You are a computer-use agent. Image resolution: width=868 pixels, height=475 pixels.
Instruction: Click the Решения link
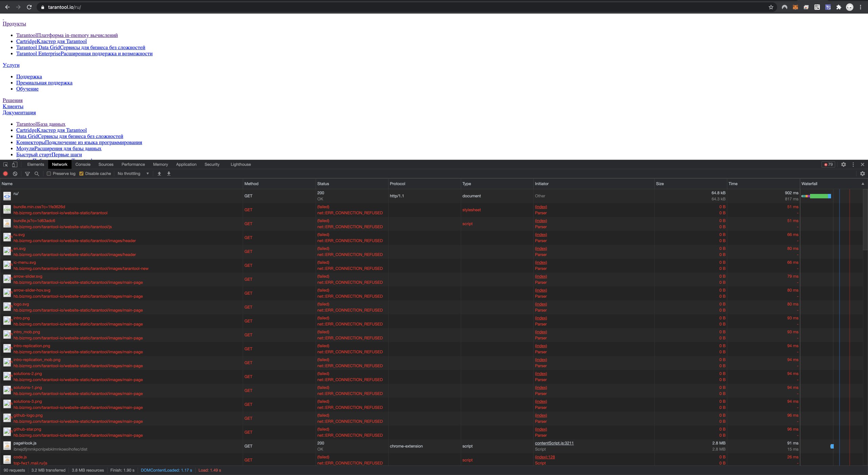point(13,100)
